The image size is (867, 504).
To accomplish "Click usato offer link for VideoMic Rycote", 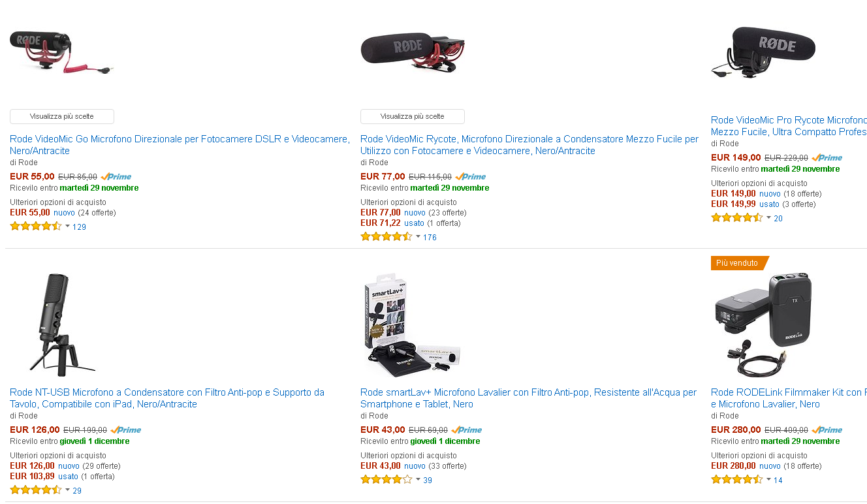I will (414, 223).
